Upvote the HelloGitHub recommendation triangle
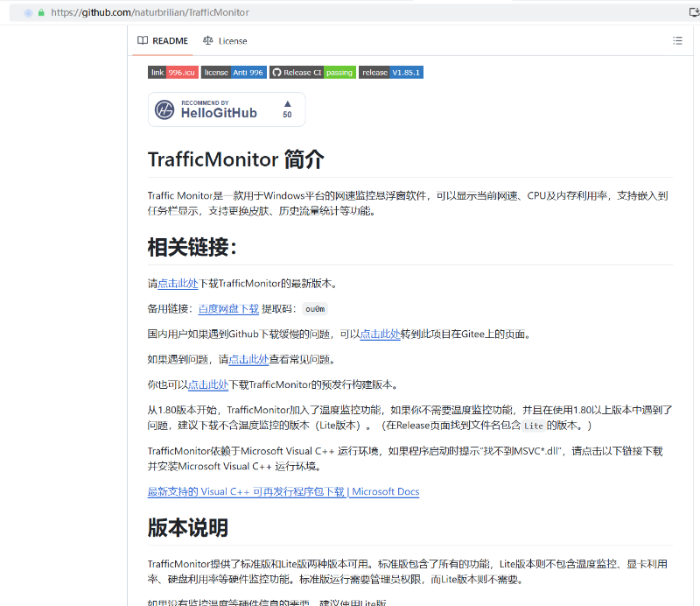Screen dimensions: 700x606 (x=289, y=103)
